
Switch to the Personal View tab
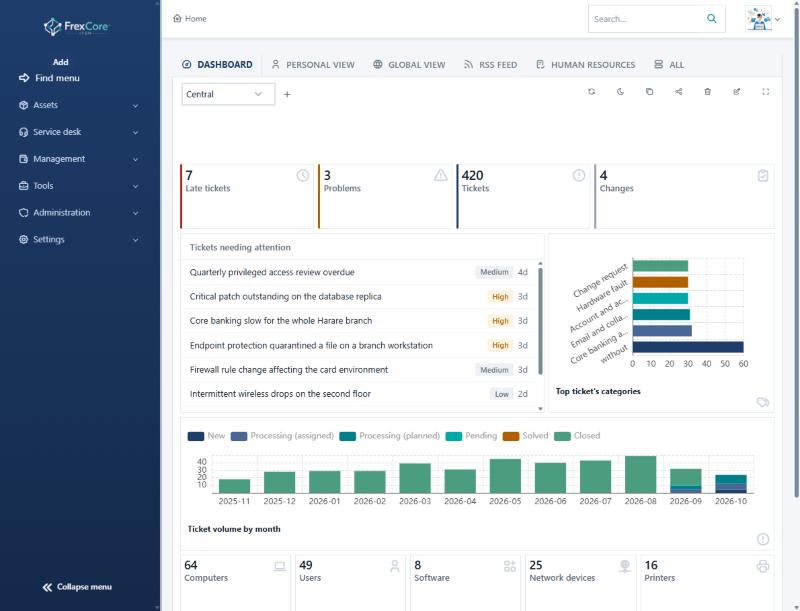pyautogui.click(x=313, y=65)
